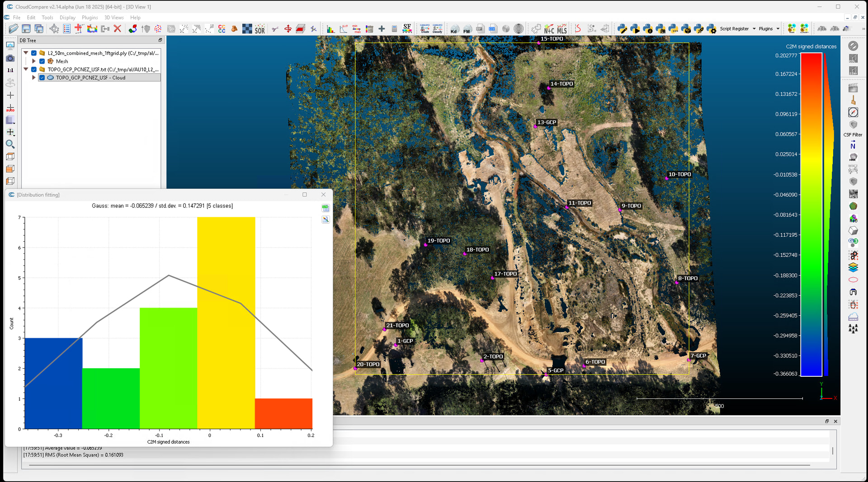Select the Mesh tree item
Image resolution: width=868 pixels, height=482 pixels.
(62, 61)
